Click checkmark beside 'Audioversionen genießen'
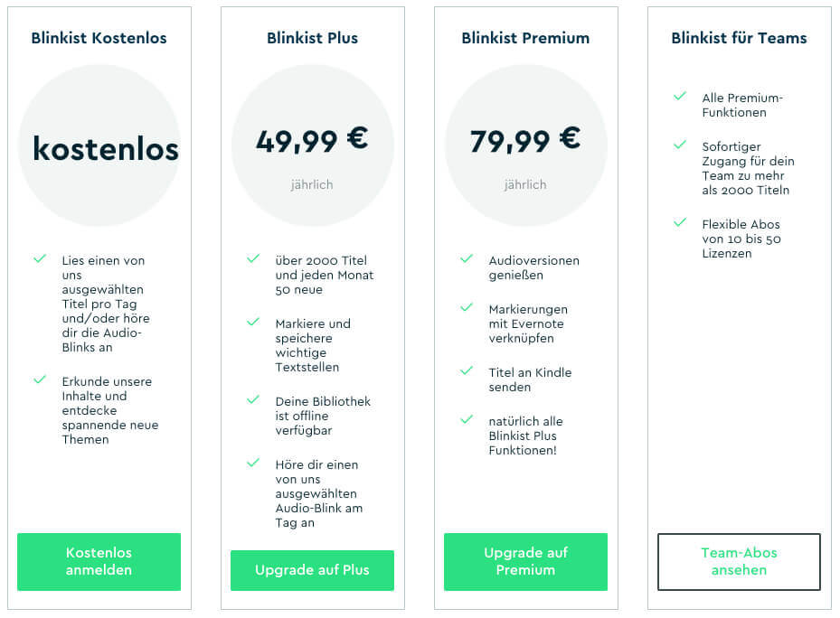 pos(467,258)
